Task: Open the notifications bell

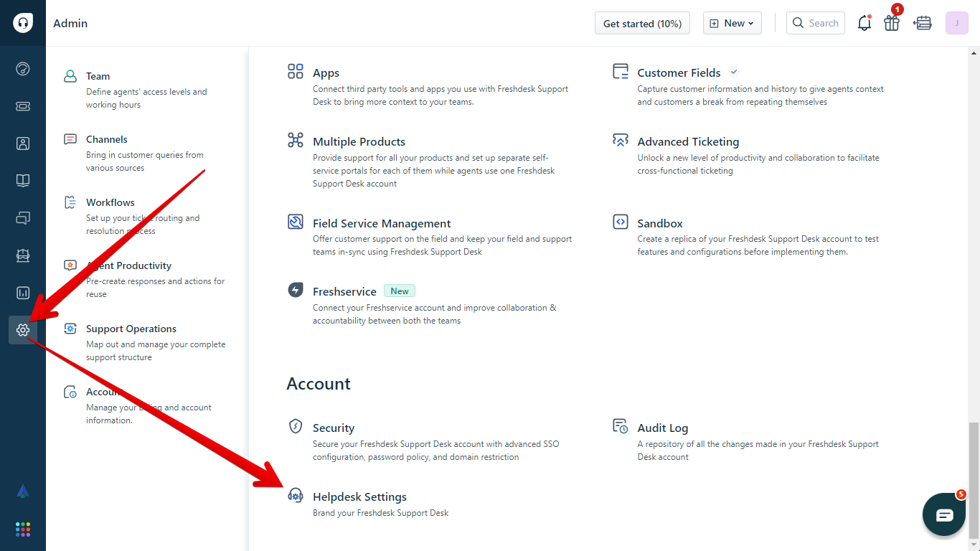Action: [x=864, y=23]
